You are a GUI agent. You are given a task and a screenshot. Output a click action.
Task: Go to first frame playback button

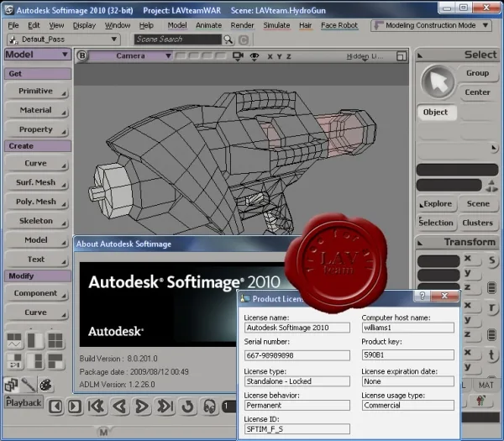coord(96,407)
